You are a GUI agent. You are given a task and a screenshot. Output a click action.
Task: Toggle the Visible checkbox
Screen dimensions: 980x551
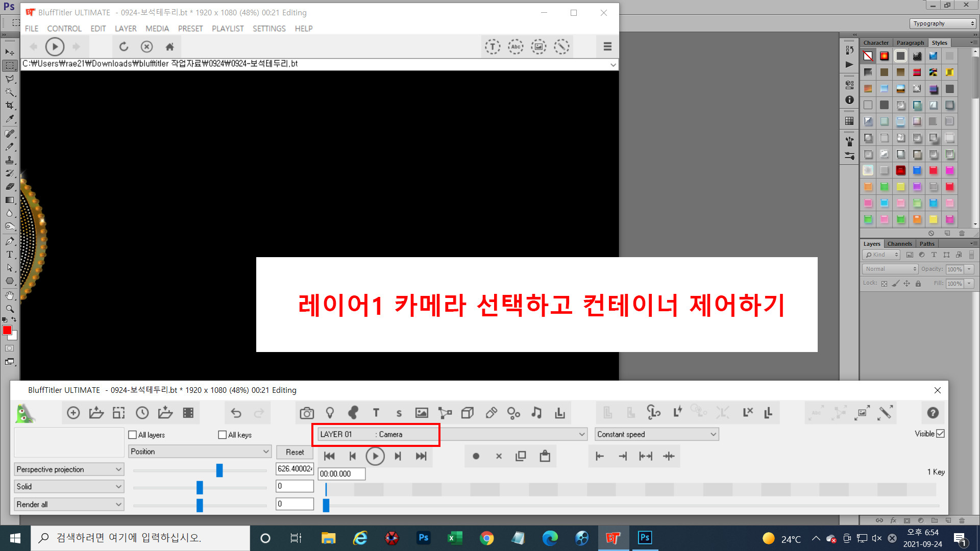coord(940,434)
